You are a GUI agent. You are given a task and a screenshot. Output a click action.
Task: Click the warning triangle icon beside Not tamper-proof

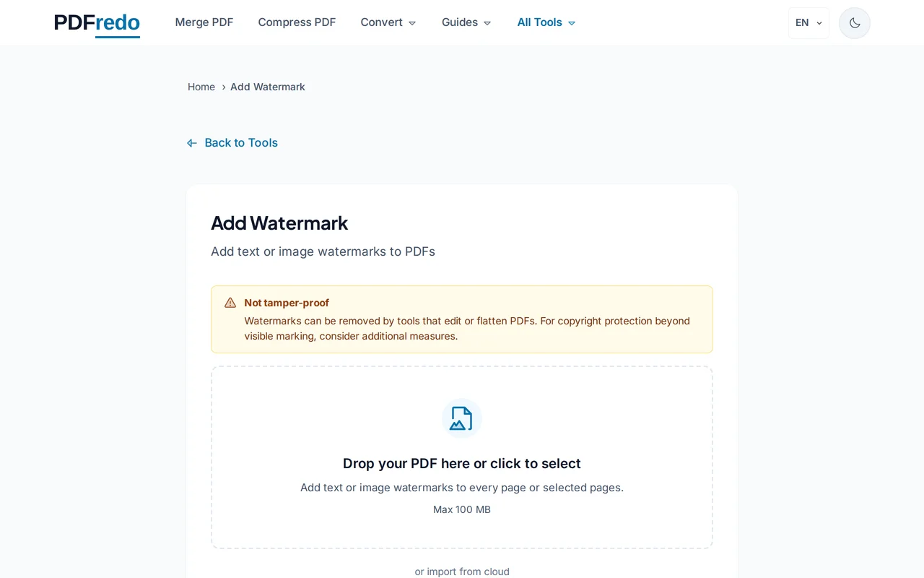coord(230,302)
